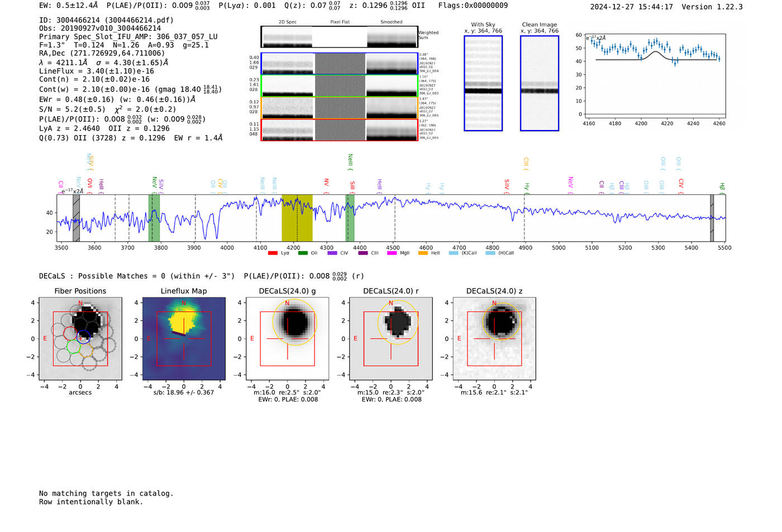Click the timestamp '2024-12-27 15:44:17'
The image size is (782, 532).
click(632, 7)
